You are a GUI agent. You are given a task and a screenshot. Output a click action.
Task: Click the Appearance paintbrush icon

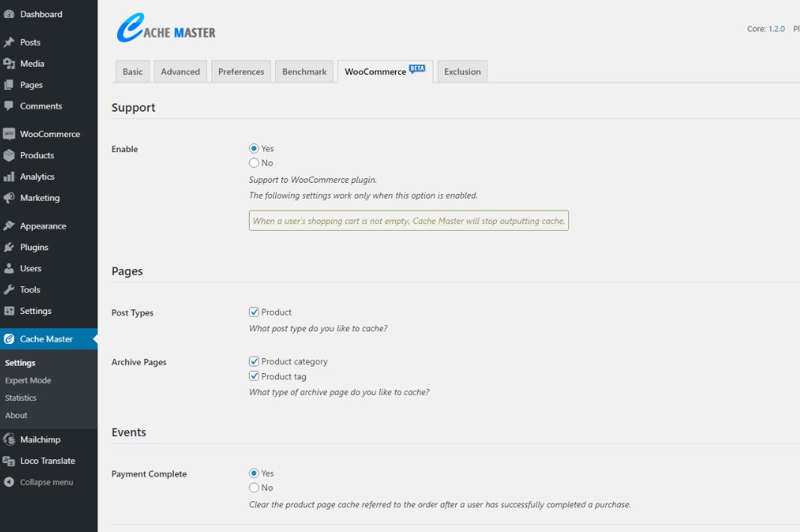coord(9,226)
